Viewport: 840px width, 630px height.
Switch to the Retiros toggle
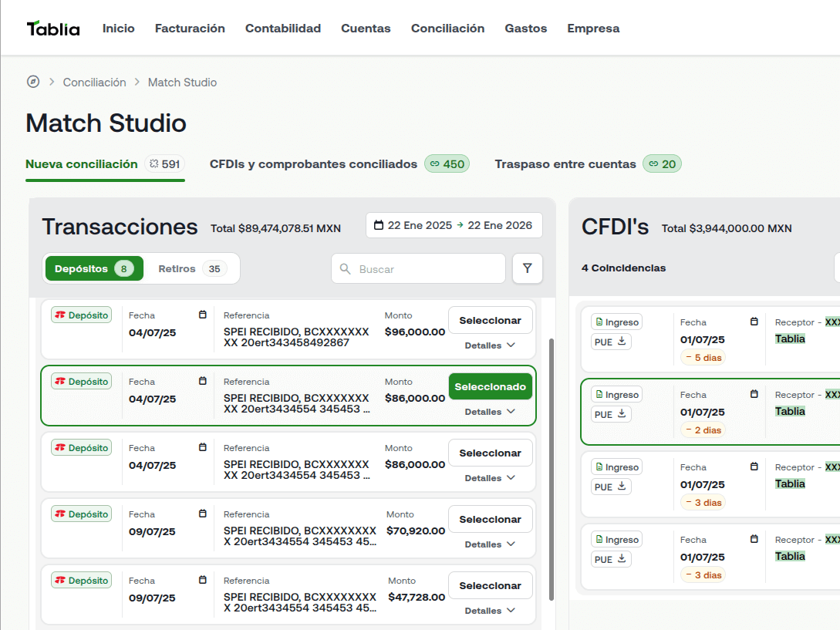point(191,268)
